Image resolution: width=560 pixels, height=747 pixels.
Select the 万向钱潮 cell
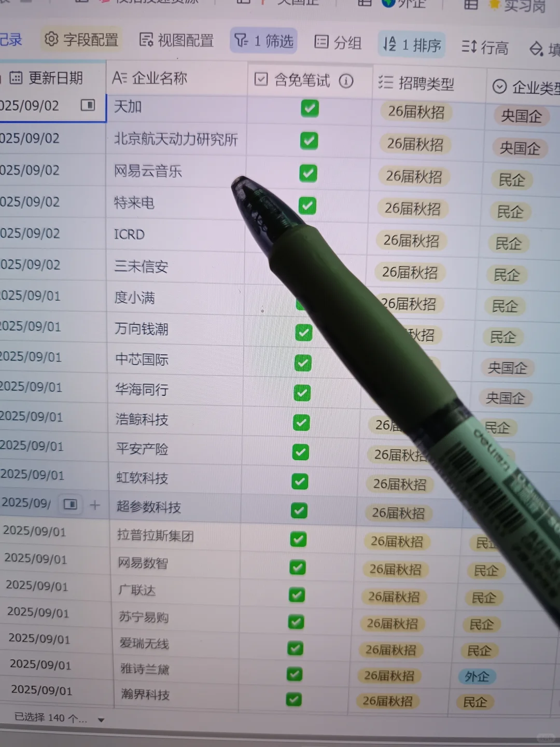point(175,328)
